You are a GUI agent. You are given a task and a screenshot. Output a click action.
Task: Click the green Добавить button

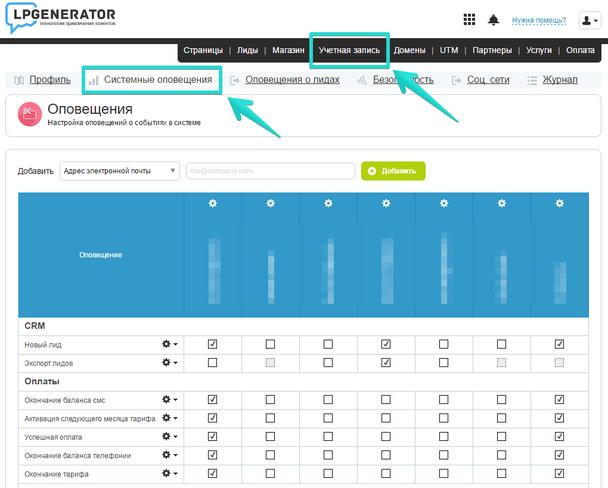pos(393,171)
